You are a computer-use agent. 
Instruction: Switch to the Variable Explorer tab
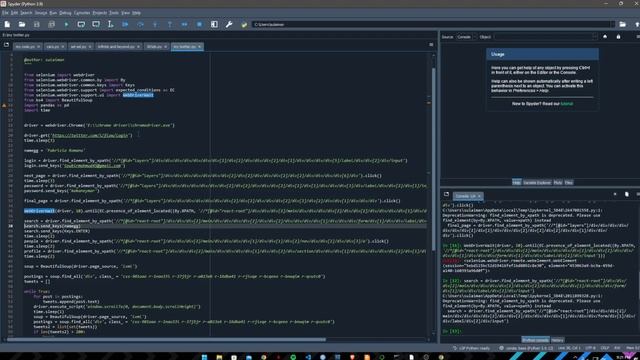537,182
